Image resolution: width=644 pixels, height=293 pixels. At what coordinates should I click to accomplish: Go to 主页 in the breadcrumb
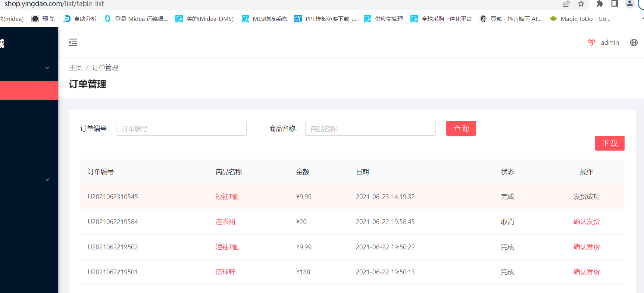coord(75,68)
